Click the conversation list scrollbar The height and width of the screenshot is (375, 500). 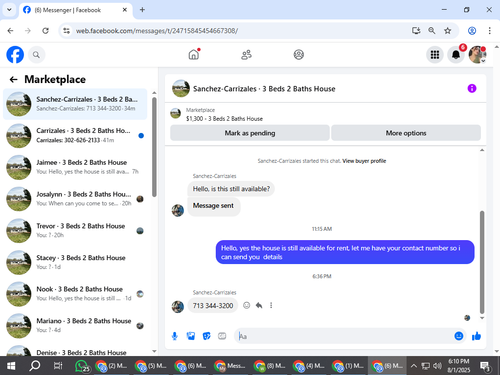[x=154, y=147]
